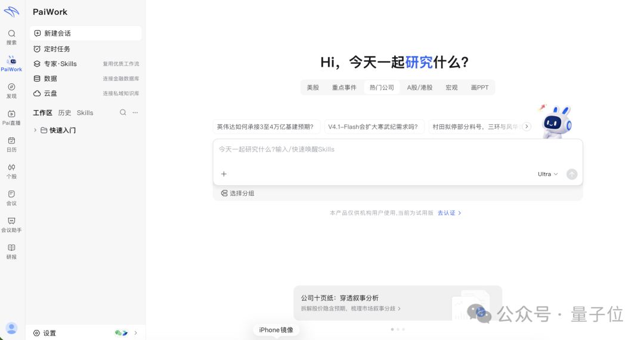Image resolution: width=644 pixels, height=340 pixels.
Task: Switch to the 工作区 tab
Action: [43, 113]
